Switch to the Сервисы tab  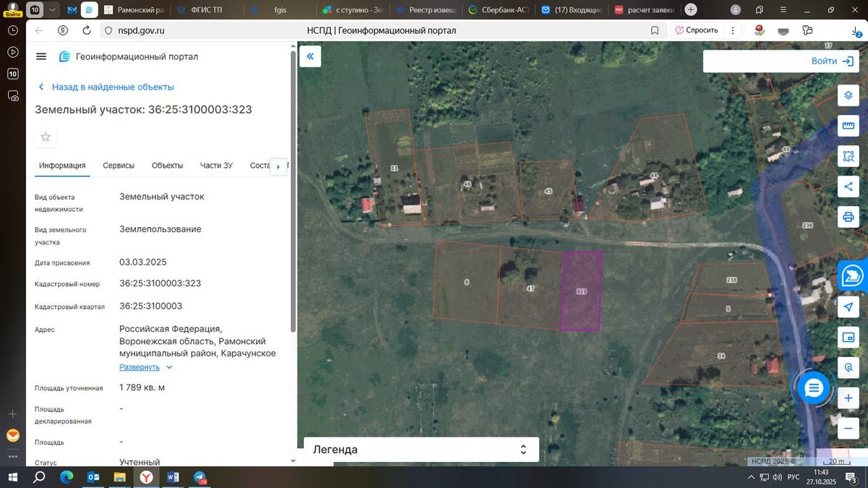[x=119, y=166]
